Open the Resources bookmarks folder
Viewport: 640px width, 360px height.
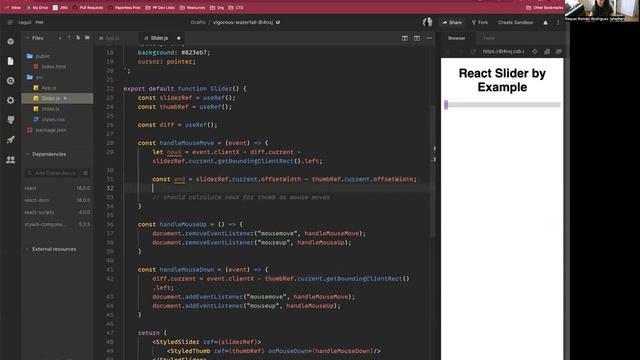[193, 8]
